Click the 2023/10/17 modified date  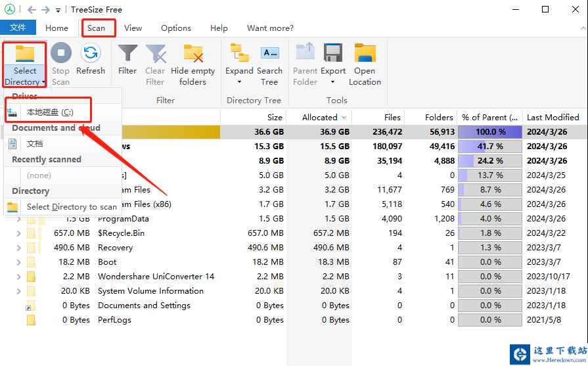(x=548, y=277)
